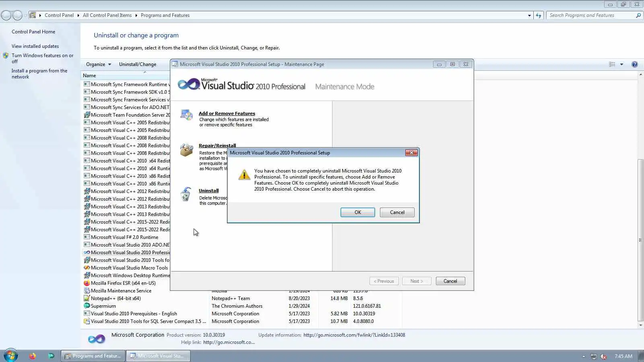Viewport: 644px width, 362px height.
Task: Open the address bar history dropdown
Action: click(x=529, y=15)
